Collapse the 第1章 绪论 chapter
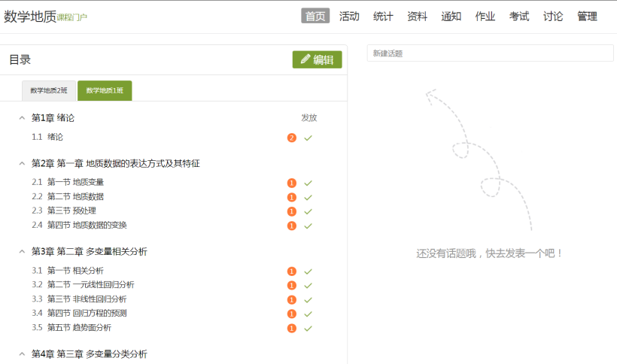The height and width of the screenshot is (364, 617). pyautogui.click(x=22, y=118)
